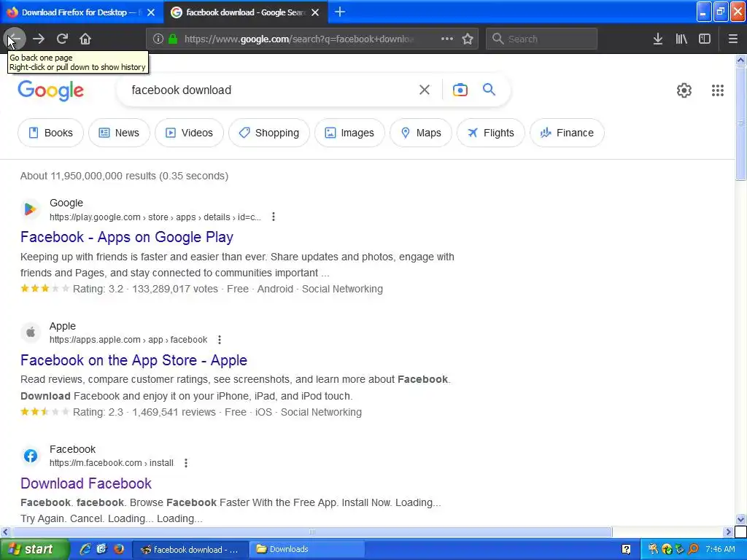Click horizontal scrollbar right arrow
The image size is (747, 560).
tap(728, 532)
